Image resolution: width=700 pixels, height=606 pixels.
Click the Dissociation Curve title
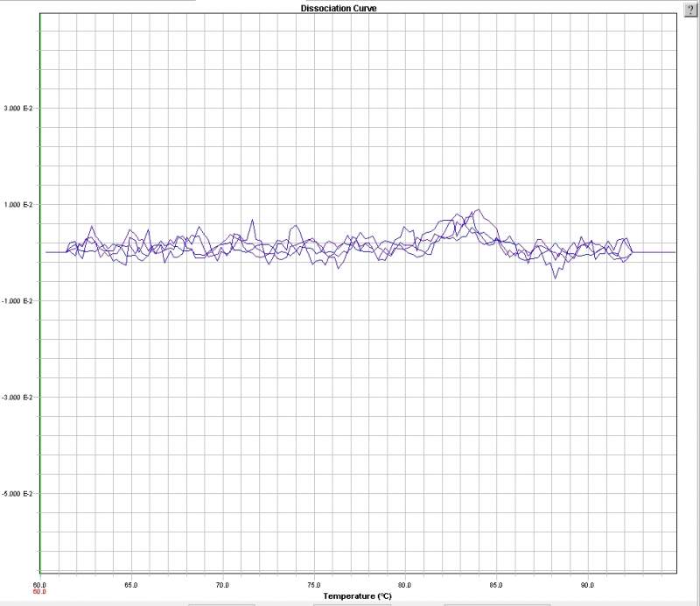click(339, 8)
